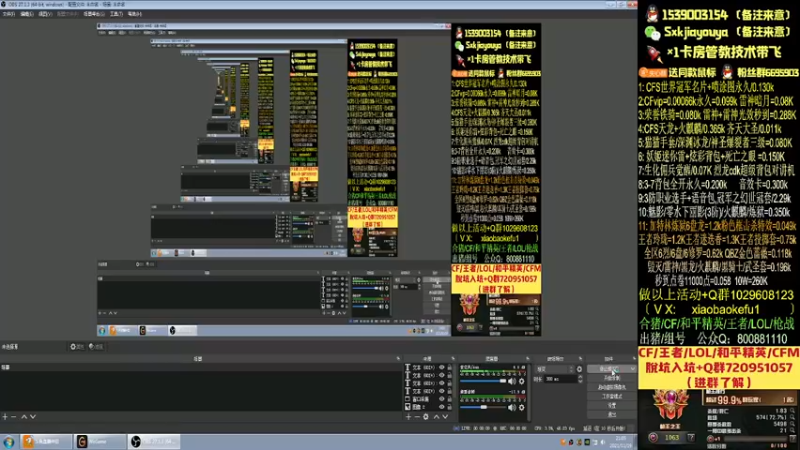This screenshot has height=450, width=800.
Task: Move the scene down with the scenes panel down arrow
Action: tap(33, 417)
